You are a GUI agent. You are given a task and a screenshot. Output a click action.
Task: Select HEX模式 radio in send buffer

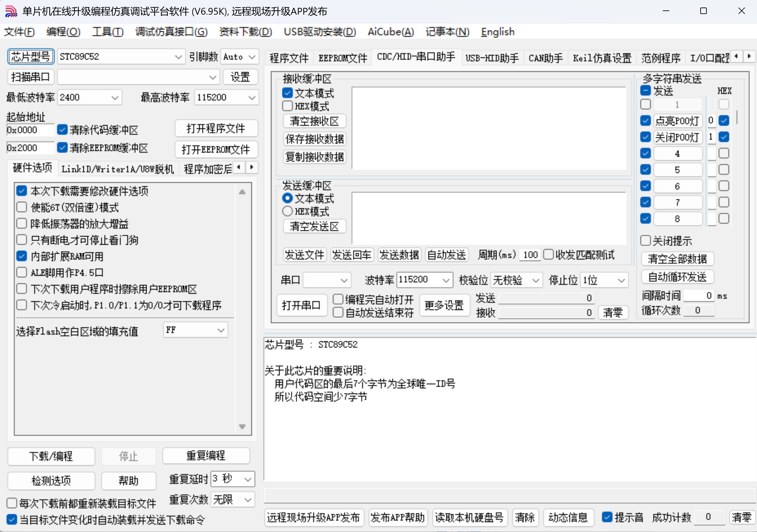[287, 211]
